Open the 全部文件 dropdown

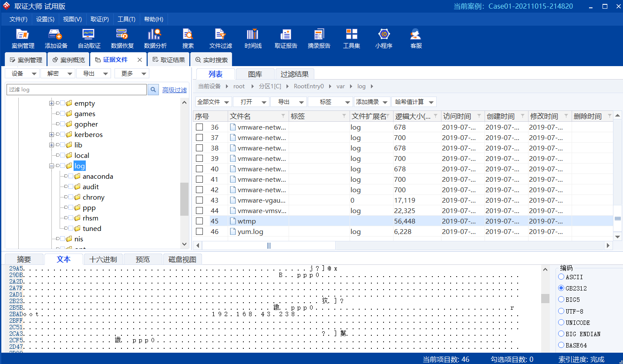pos(213,102)
